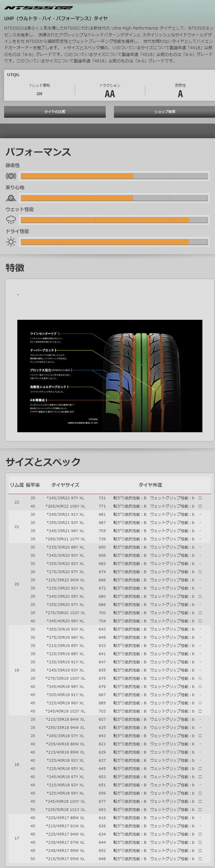Click the rim diameter 20 cell
The width and height of the screenshot is (215, 868).
click(17, 584)
